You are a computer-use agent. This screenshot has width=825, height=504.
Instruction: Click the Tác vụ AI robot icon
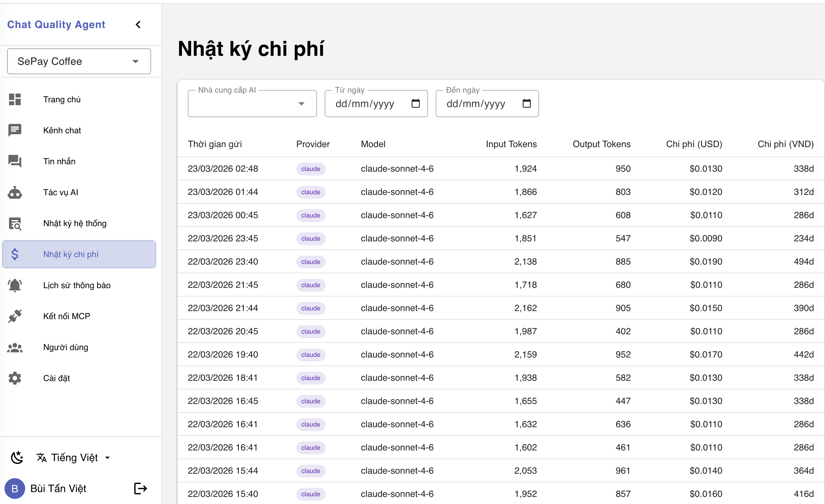[x=15, y=192]
